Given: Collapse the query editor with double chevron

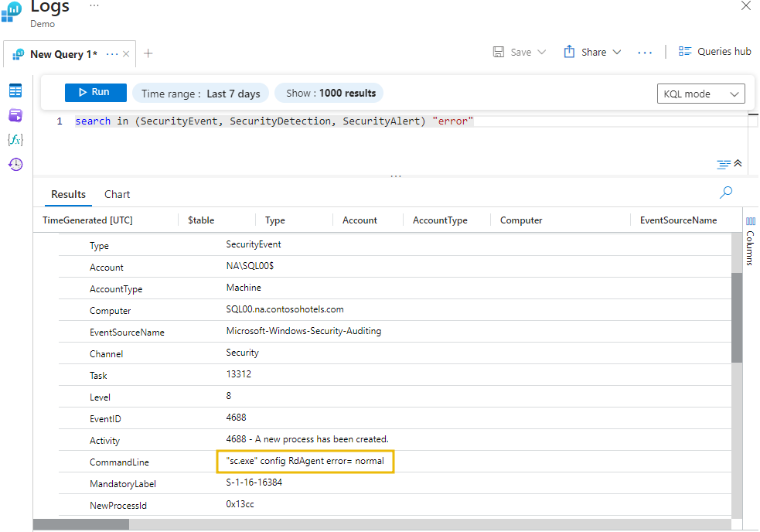Looking at the screenshot, I should [738, 163].
